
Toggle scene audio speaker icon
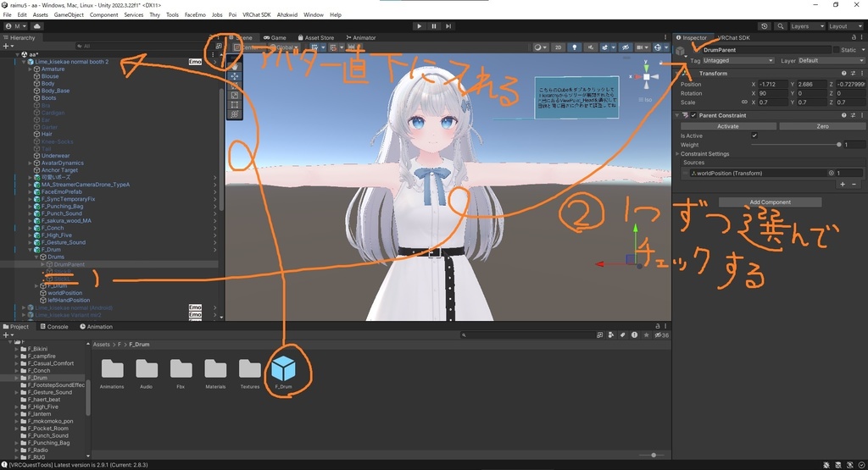591,47
